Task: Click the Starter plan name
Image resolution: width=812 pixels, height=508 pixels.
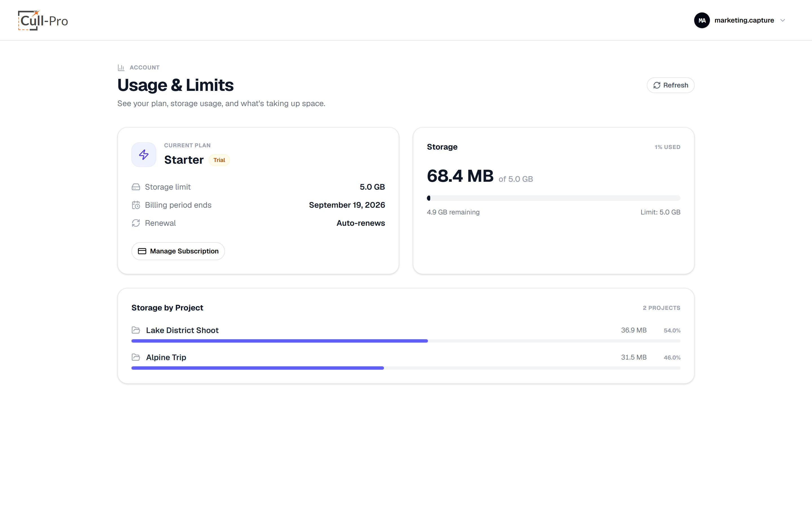Action: pos(184,160)
